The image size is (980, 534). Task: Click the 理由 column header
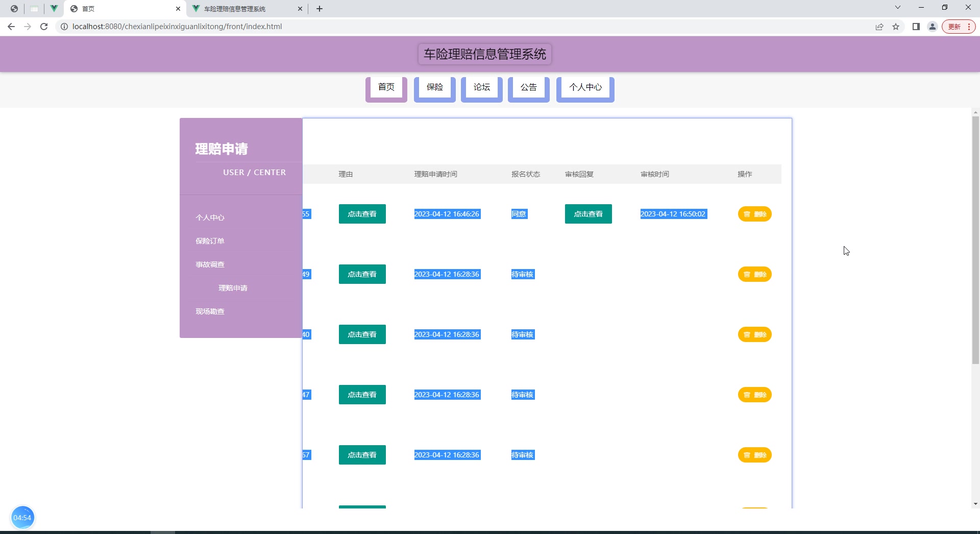tap(346, 174)
